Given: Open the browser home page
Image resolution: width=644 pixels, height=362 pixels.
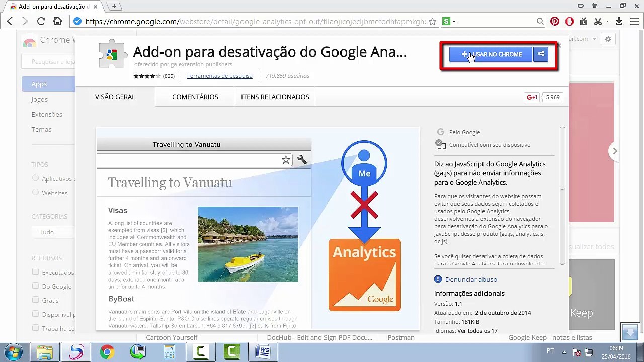Looking at the screenshot, I should click(x=57, y=21).
